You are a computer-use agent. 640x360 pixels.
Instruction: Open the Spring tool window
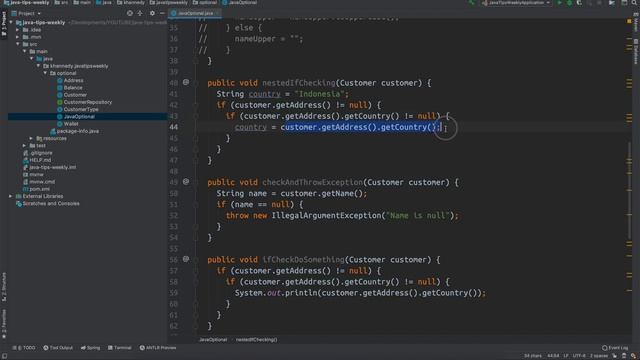[90, 348]
